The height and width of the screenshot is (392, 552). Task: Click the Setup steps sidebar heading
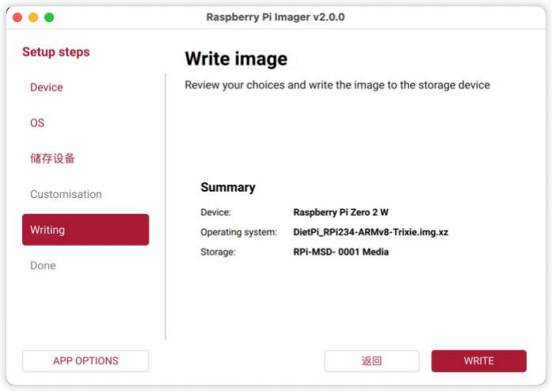[56, 52]
